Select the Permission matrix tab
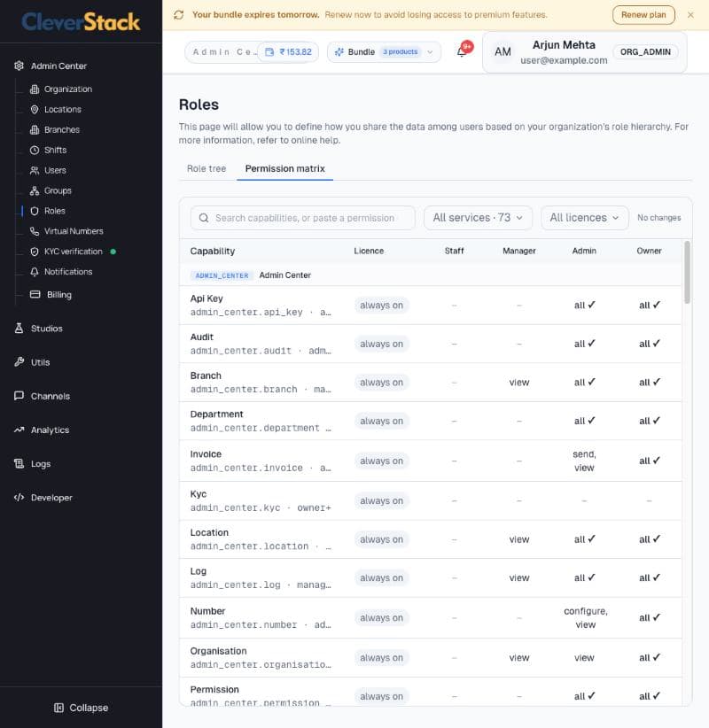Screen dimensions: 709x728 (x=284, y=168)
